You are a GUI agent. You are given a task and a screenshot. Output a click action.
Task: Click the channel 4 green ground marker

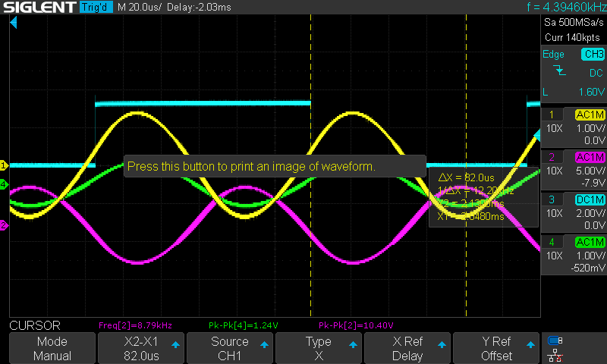(x=4, y=184)
